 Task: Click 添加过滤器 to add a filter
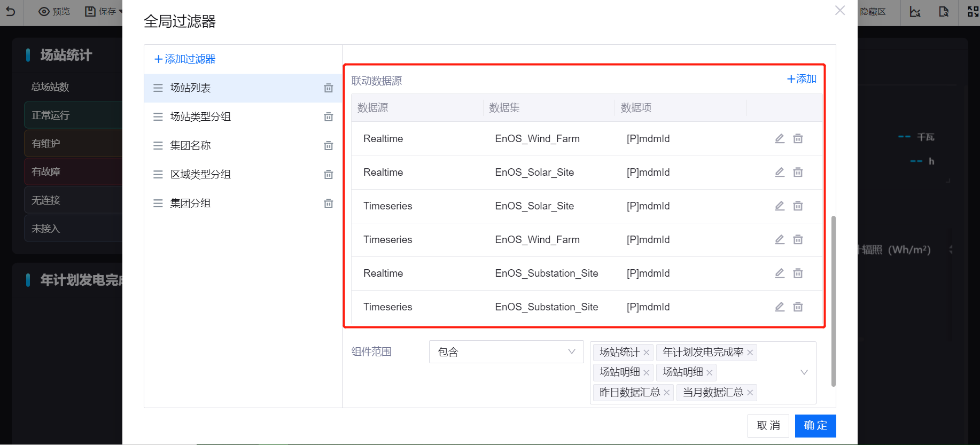(185, 59)
